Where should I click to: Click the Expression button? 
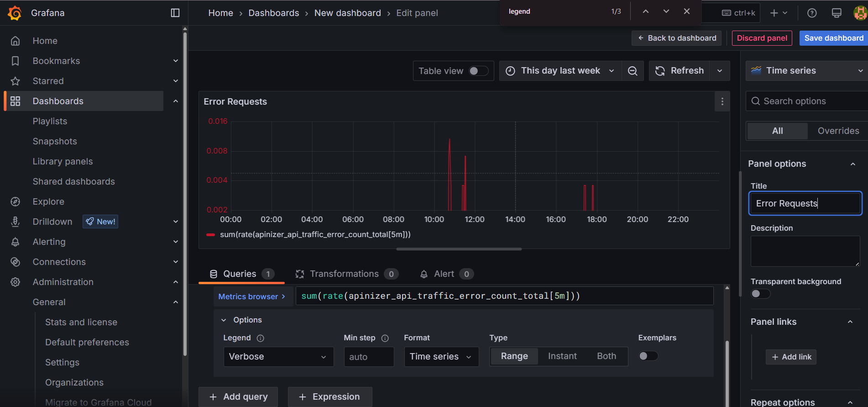pos(330,397)
